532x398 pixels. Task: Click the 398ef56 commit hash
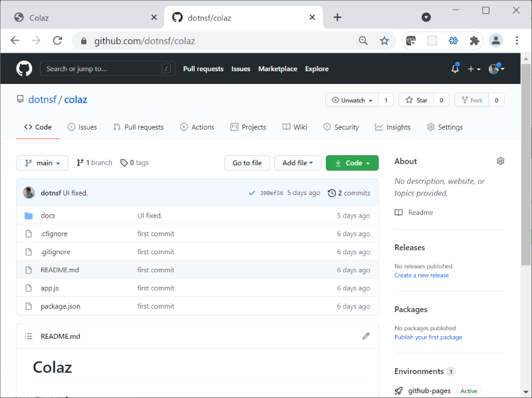tap(271, 193)
